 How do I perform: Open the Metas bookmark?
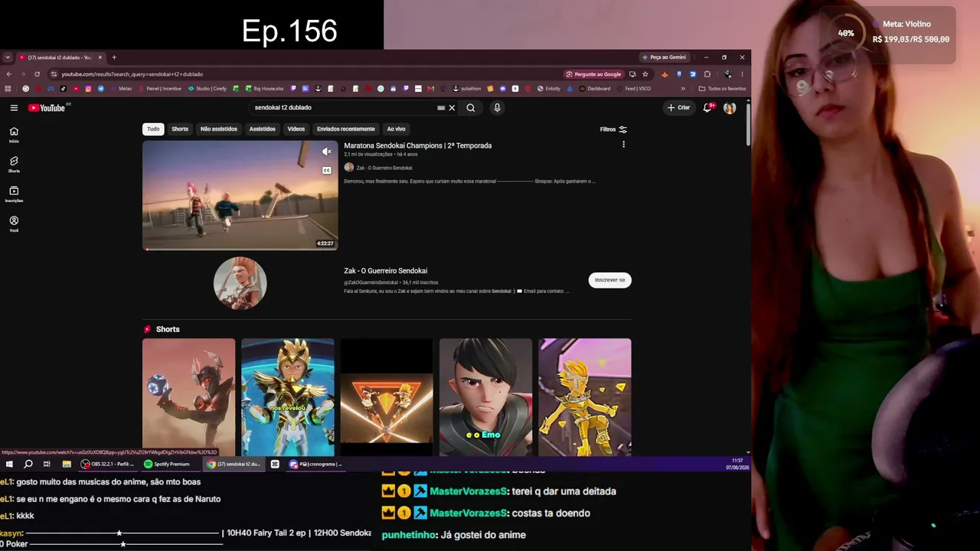pyautogui.click(x=121, y=89)
